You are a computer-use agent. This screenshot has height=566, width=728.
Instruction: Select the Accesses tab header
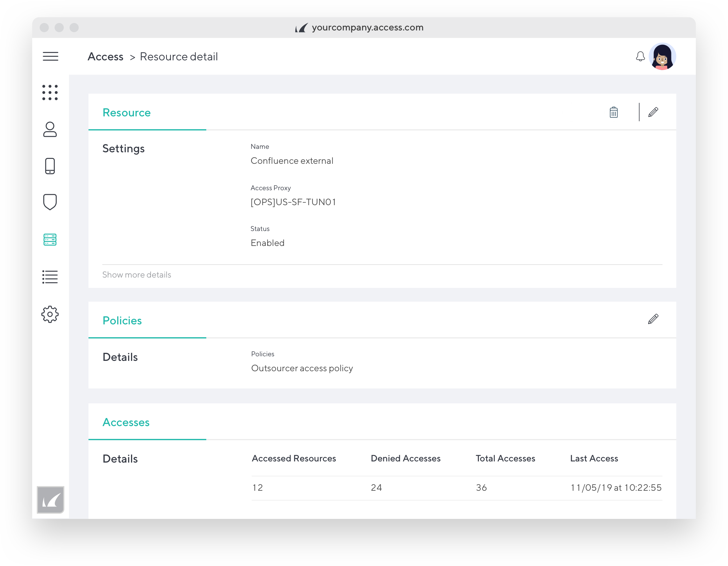(126, 422)
